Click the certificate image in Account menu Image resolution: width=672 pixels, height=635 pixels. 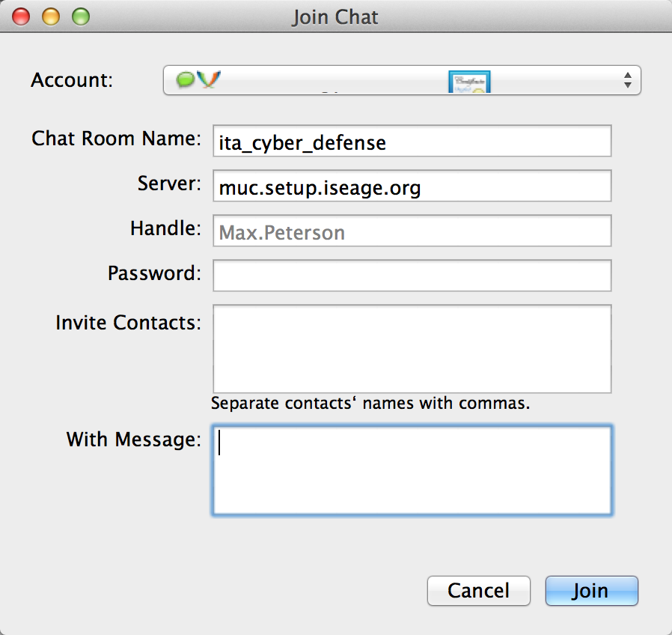point(469,82)
